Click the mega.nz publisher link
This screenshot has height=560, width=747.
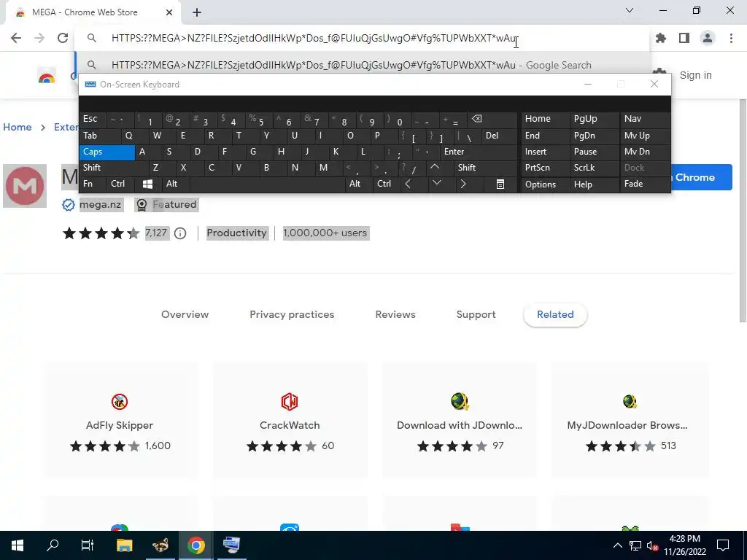tap(100, 205)
